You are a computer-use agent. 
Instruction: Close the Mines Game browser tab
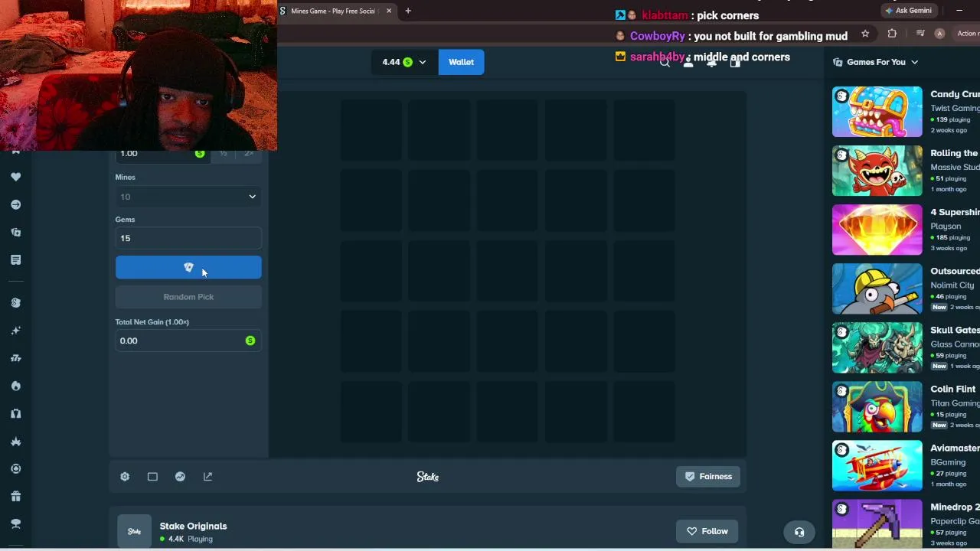pos(389,11)
